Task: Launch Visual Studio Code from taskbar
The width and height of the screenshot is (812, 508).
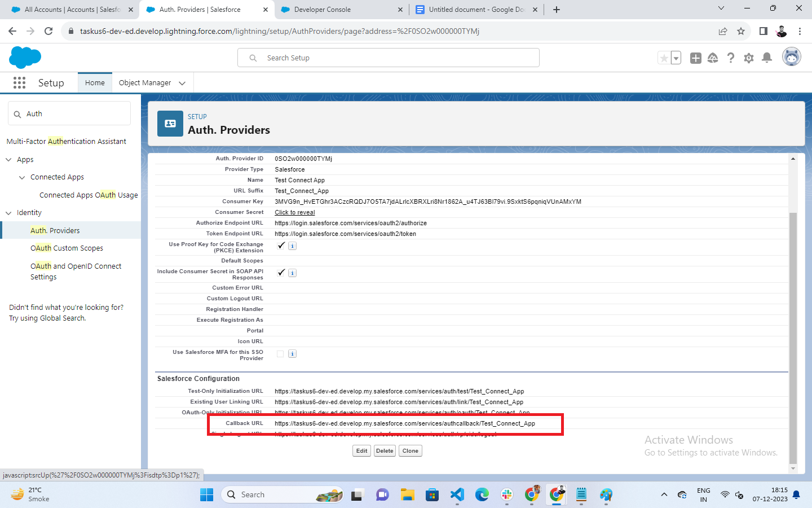Action: click(x=457, y=495)
